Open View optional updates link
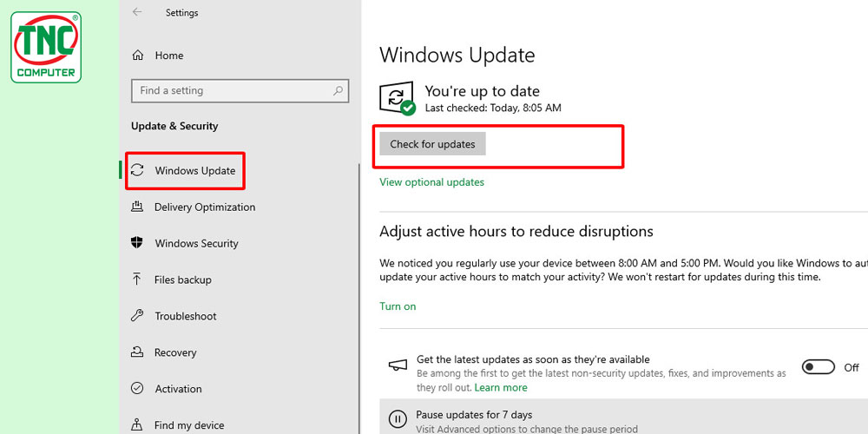868x434 pixels. 431,182
